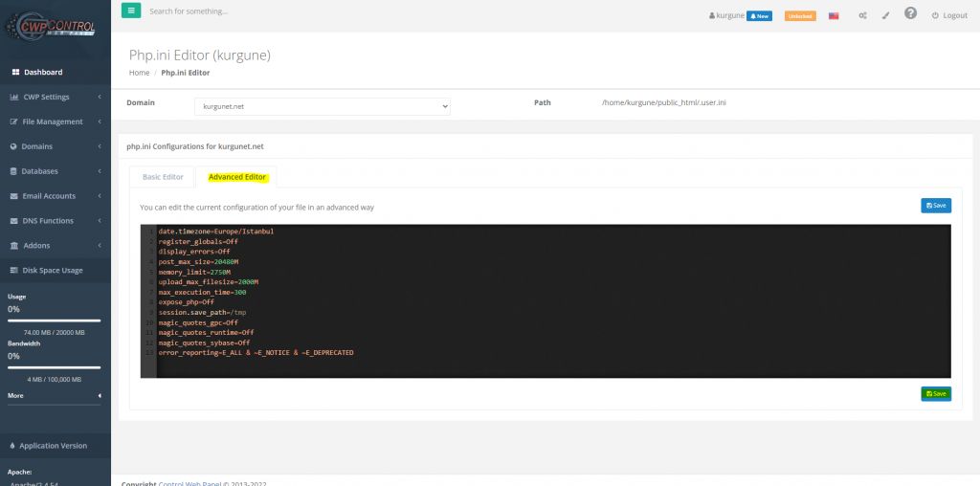Open the Domain dropdown showing kurgunet.net
This screenshot has height=486, width=980.
(323, 107)
